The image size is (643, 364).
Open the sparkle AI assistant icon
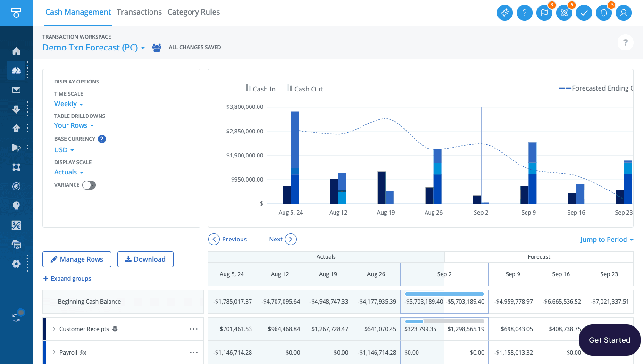505,13
